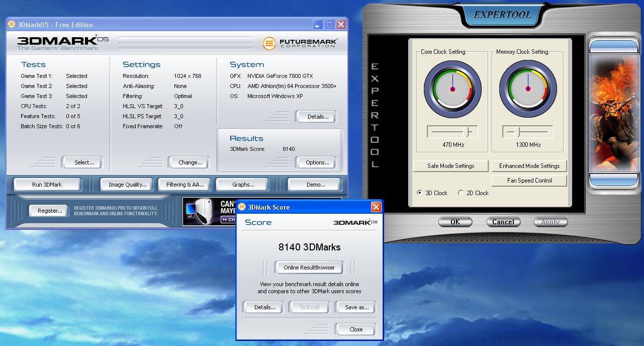Click the Game Test 1 'Selected' value
Image resolution: width=644 pixels, height=346 pixels.
pyautogui.click(x=76, y=76)
